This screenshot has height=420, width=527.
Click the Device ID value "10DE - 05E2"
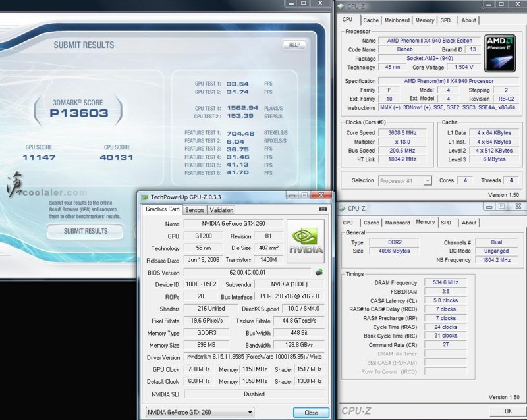tap(201, 284)
